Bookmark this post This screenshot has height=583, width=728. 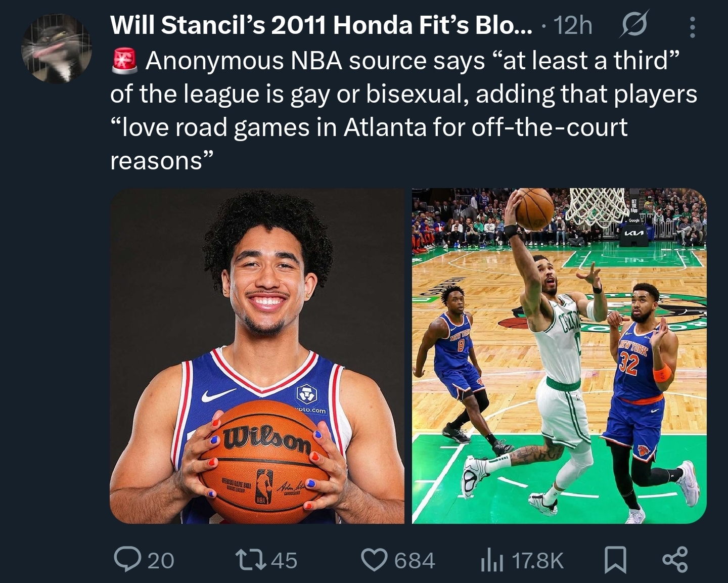(616, 560)
